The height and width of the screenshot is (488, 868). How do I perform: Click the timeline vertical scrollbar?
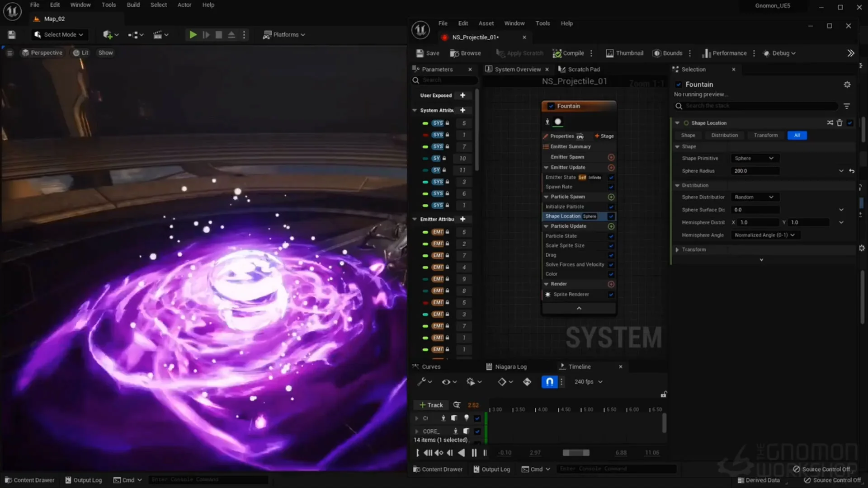(x=664, y=423)
